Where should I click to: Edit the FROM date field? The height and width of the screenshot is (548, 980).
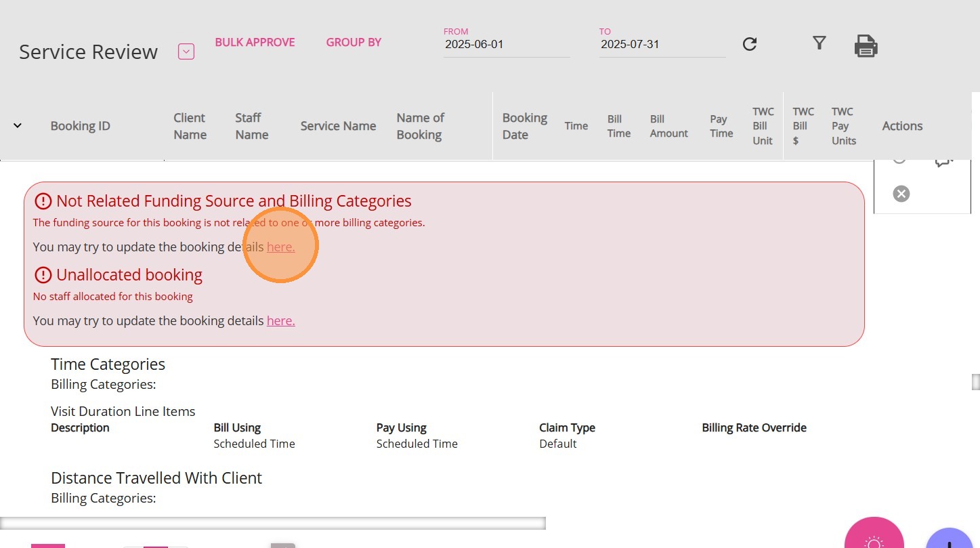506,45
